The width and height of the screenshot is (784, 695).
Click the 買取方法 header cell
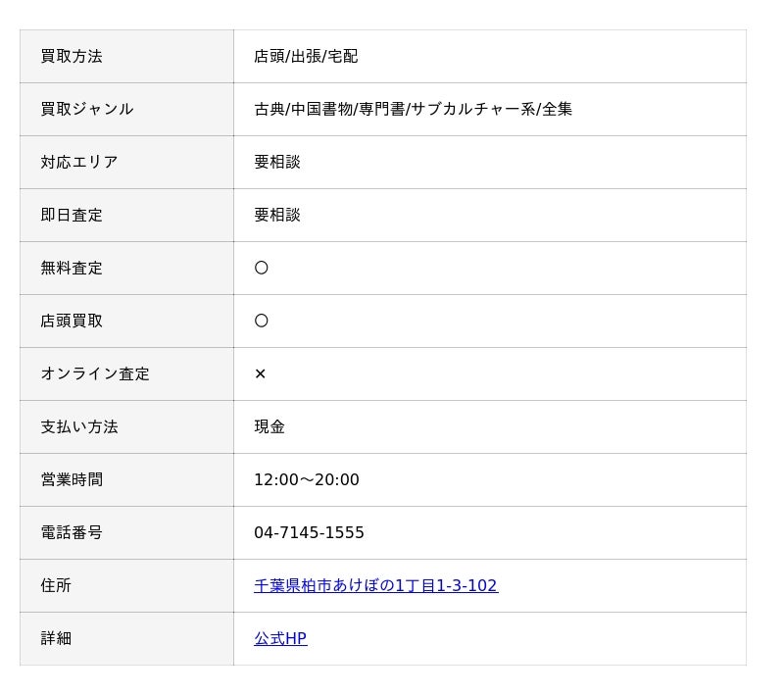click(x=72, y=56)
